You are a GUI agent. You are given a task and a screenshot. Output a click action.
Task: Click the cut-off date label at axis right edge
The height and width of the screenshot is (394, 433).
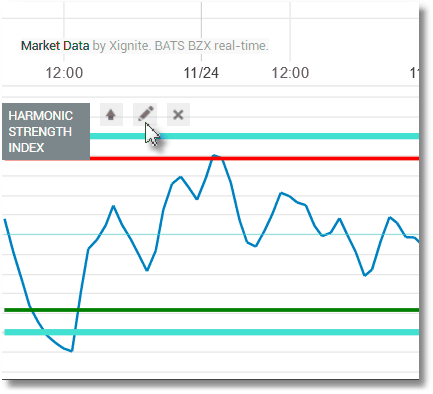pos(414,73)
